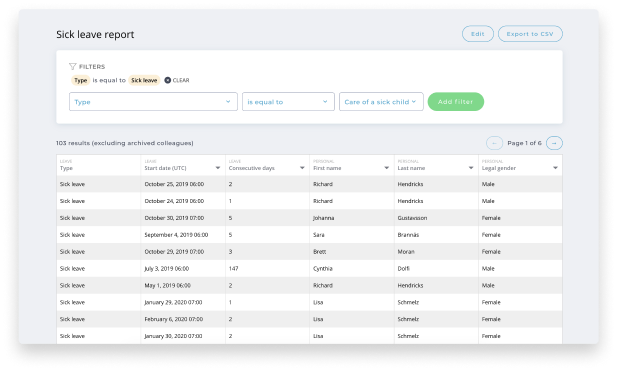
Task: Click the 147 consecutive days value
Action: pos(233,269)
